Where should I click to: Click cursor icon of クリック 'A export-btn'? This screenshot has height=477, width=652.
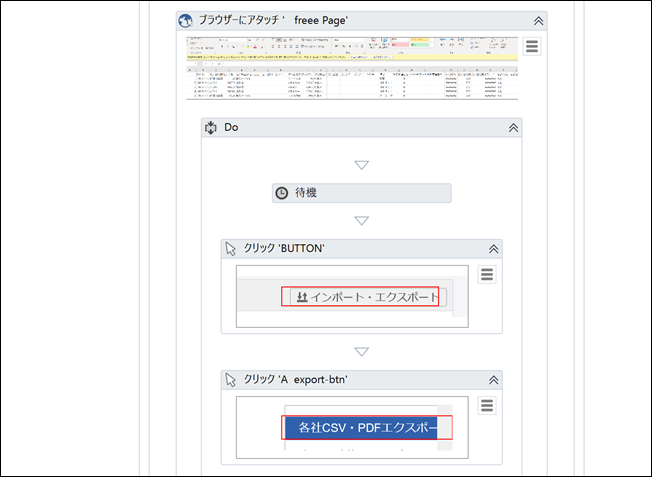coord(230,380)
